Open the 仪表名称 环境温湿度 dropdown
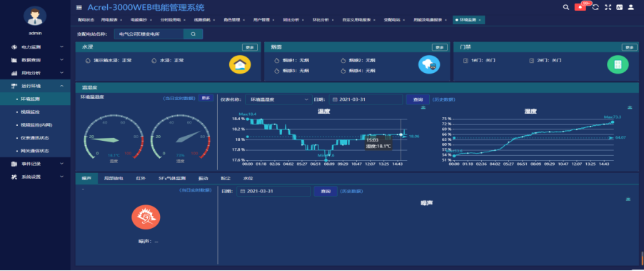This screenshot has height=271, width=644. pos(278,99)
